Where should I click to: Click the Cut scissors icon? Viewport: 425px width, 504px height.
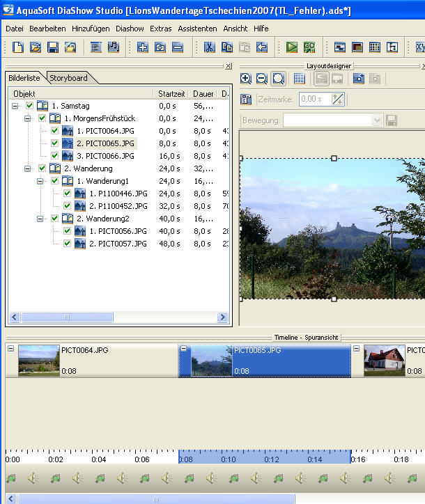[209, 47]
